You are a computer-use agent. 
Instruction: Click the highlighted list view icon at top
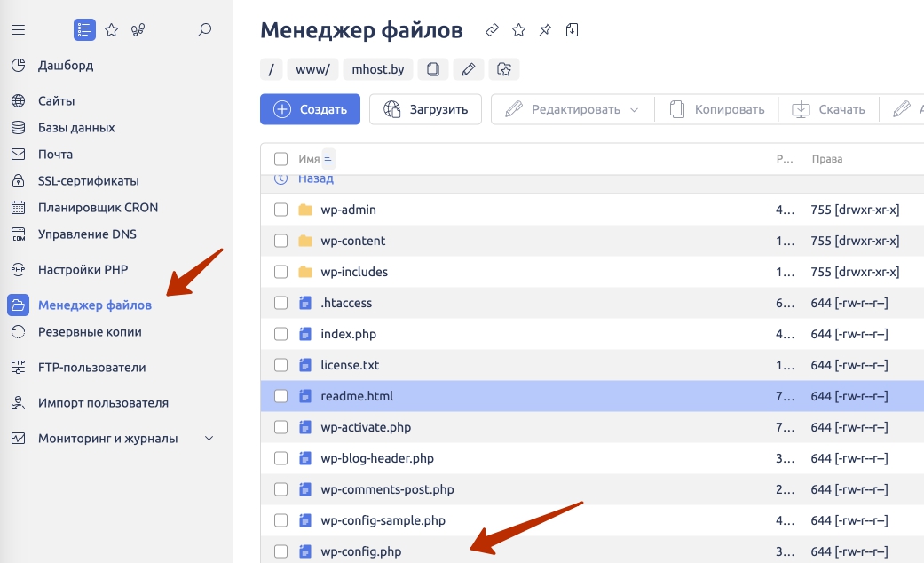point(83,29)
